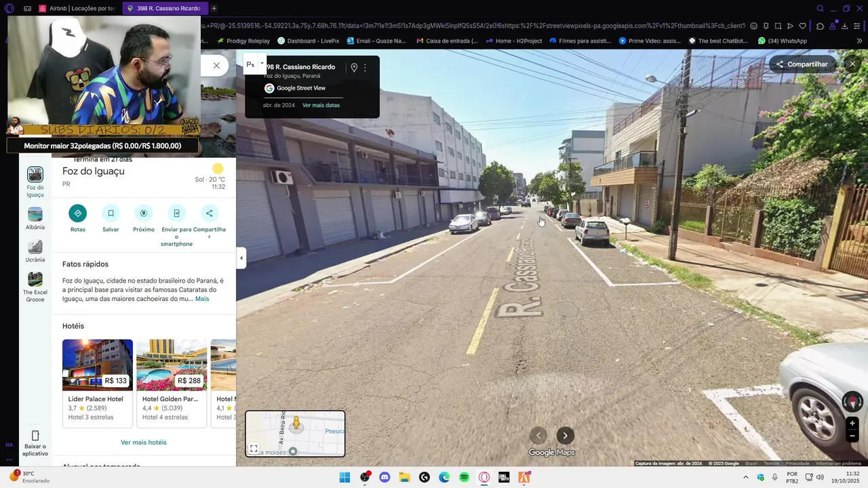This screenshot has width=868, height=488.
Task: Open The best ChatBot bookmark
Action: click(718, 41)
